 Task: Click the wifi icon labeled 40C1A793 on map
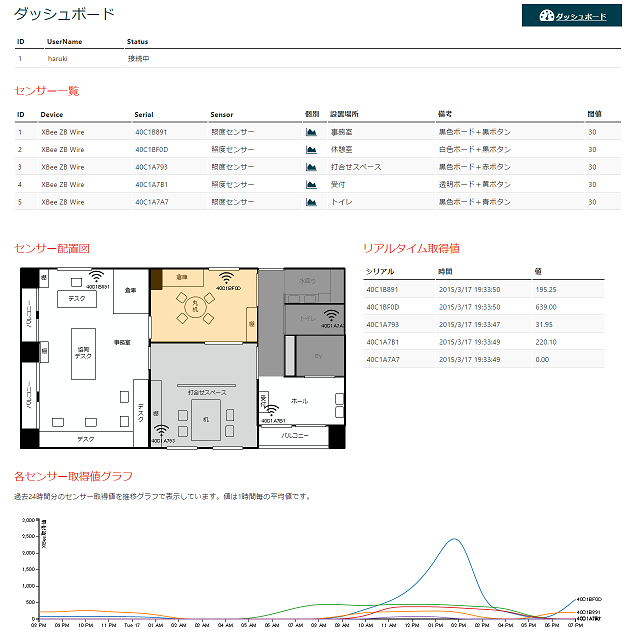tap(163, 431)
